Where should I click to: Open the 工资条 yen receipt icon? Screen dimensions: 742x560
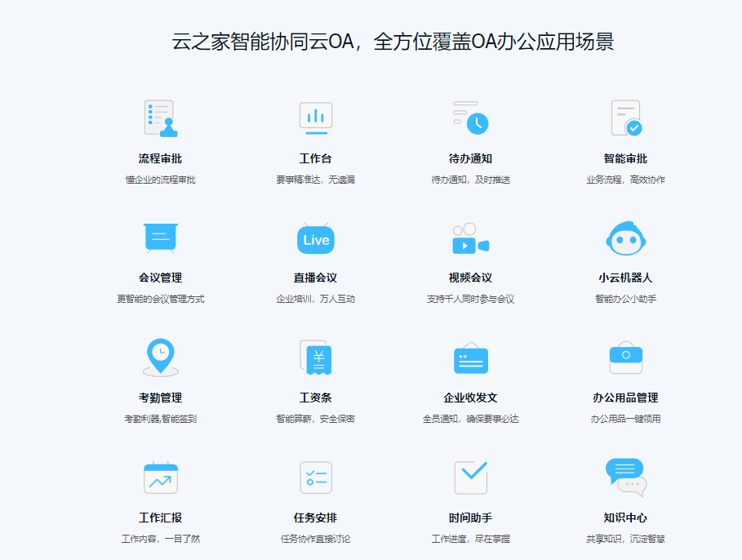[x=316, y=358]
